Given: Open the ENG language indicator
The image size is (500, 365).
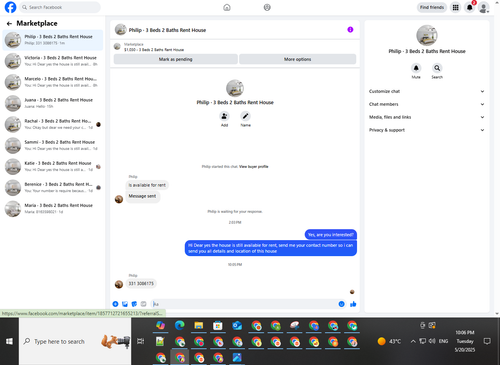Looking at the screenshot, I should (x=443, y=341).
